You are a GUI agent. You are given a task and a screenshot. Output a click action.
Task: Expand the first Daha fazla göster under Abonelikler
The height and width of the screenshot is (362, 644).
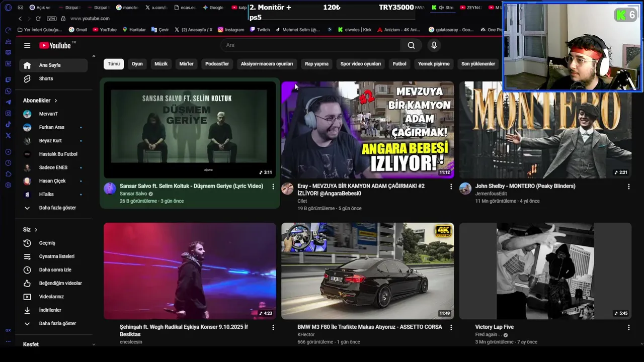point(53,208)
